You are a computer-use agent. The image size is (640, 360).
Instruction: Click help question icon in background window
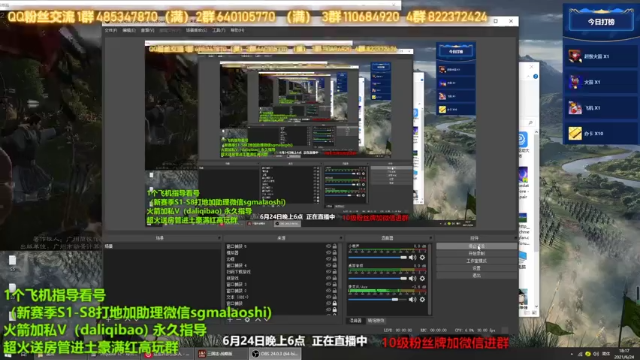coord(535,76)
